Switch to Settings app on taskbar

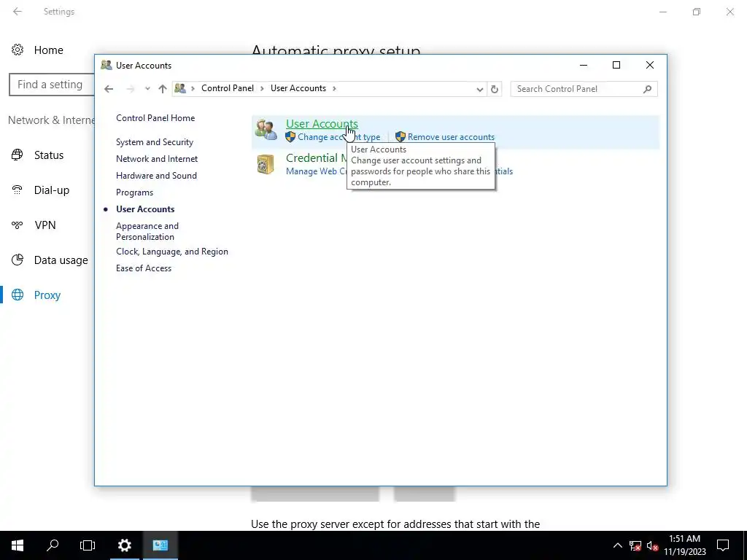click(x=125, y=545)
